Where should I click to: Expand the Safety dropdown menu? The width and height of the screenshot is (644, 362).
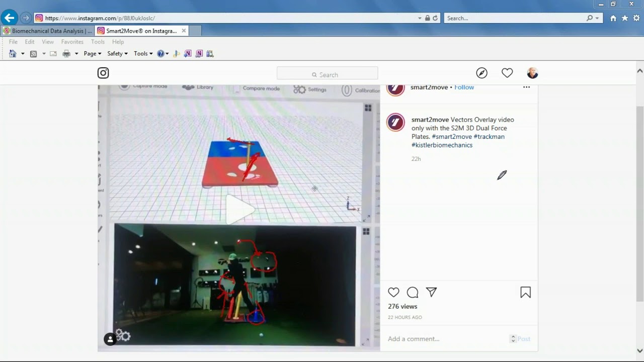tap(117, 54)
